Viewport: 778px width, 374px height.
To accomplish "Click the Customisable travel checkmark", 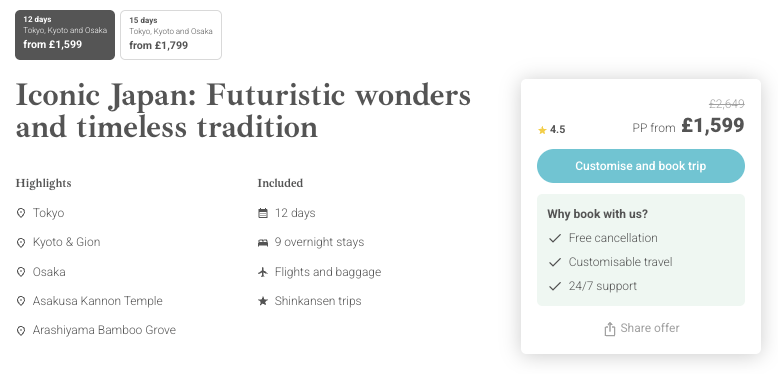I will click(555, 262).
